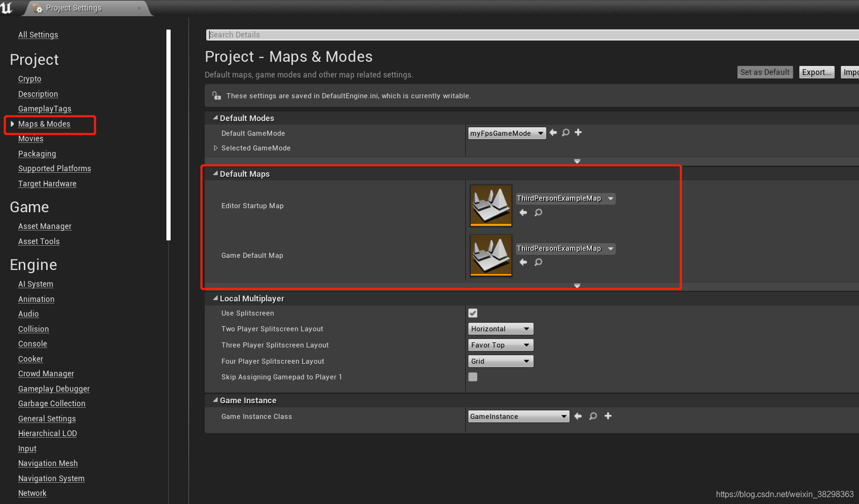Click Game Default Map thumbnail
The width and height of the screenshot is (859, 504).
click(x=491, y=255)
